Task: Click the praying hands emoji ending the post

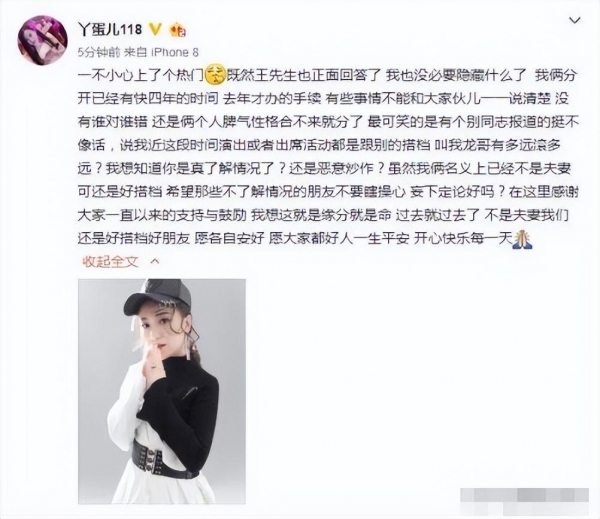Action: pyautogui.click(x=522, y=239)
